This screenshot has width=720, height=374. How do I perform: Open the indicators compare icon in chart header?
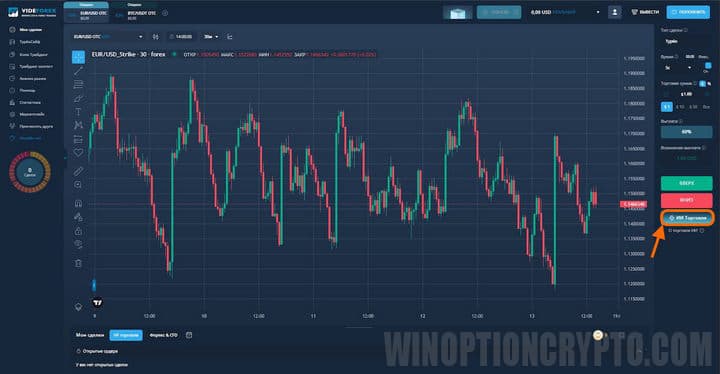tap(156, 37)
